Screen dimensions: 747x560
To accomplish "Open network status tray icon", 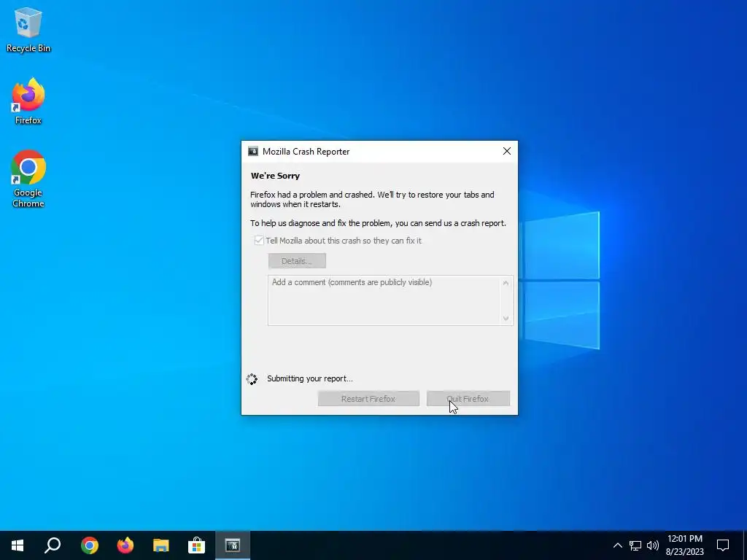I will pos(635,545).
